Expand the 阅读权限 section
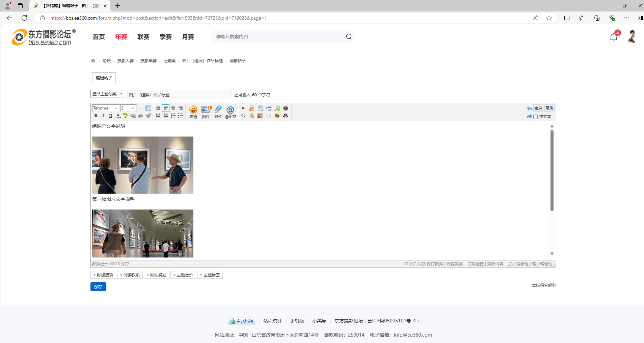644x343 pixels. (130, 275)
